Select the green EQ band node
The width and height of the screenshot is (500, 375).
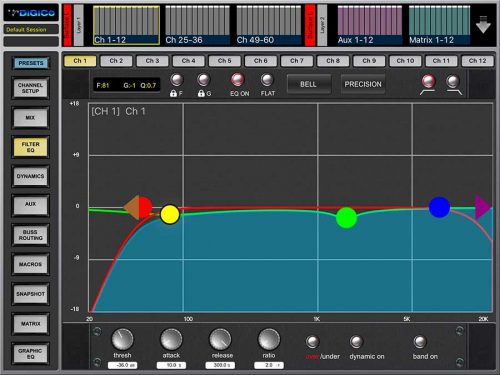tap(347, 218)
